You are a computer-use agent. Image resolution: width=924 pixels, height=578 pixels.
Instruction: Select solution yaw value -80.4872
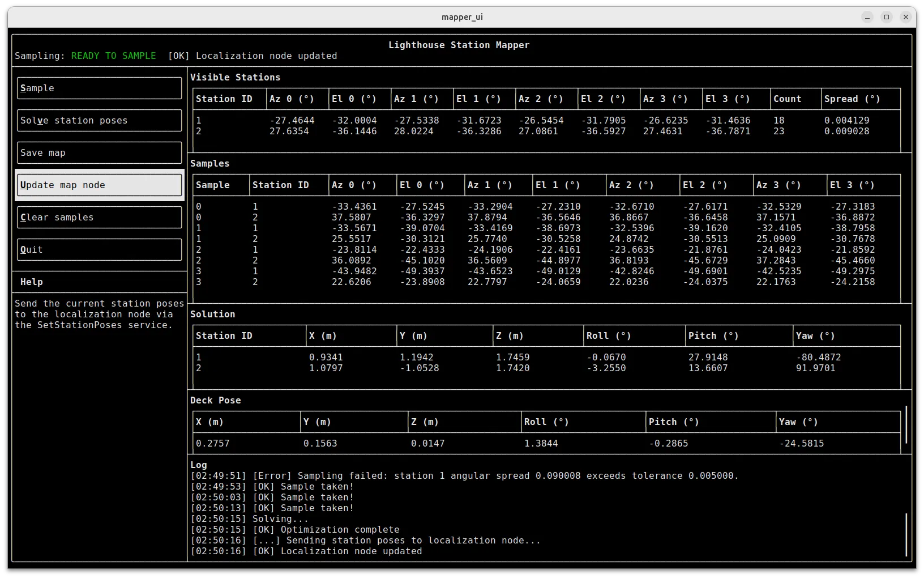[819, 358]
